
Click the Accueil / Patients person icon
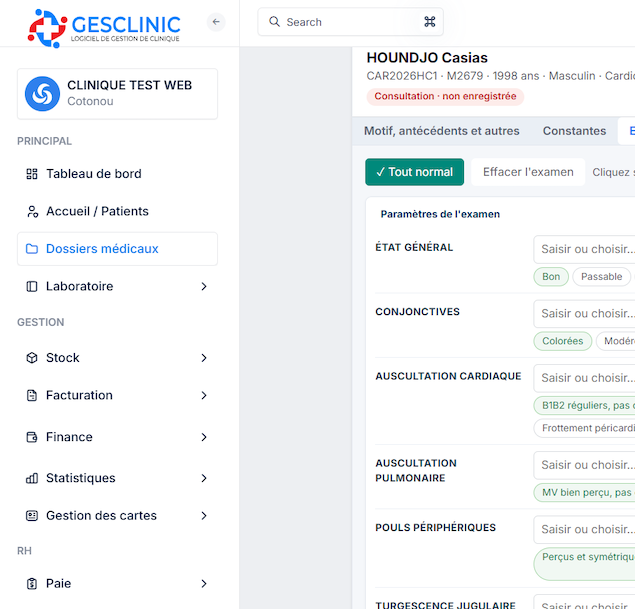point(32,211)
